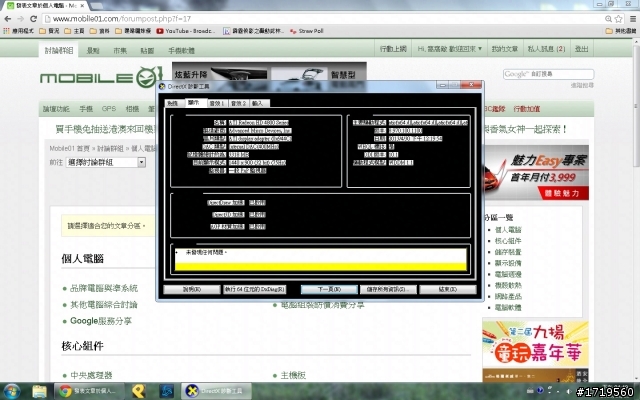Viewport: 640px width, 400px height.
Task: Open 中央處理器 forum link
Action: point(91,375)
